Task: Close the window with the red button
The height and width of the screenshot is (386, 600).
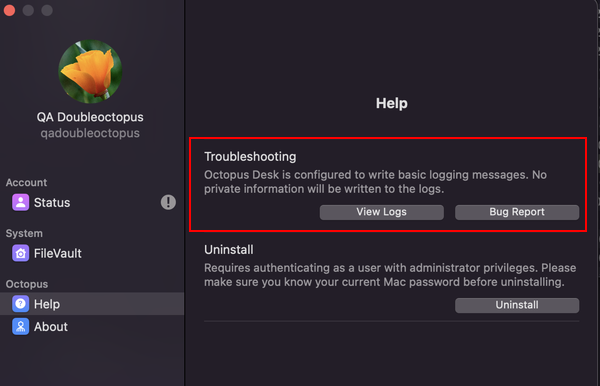Action: click(9, 10)
